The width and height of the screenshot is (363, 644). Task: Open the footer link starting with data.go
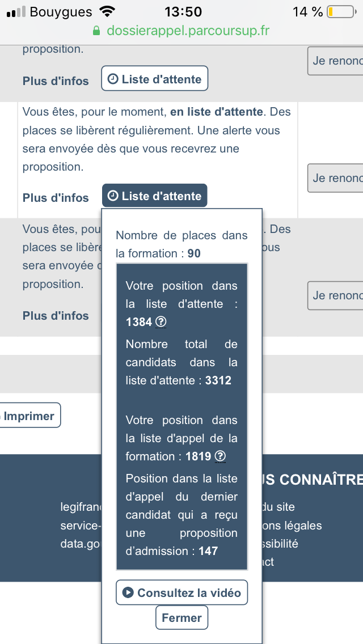pyautogui.click(x=80, y=544)
